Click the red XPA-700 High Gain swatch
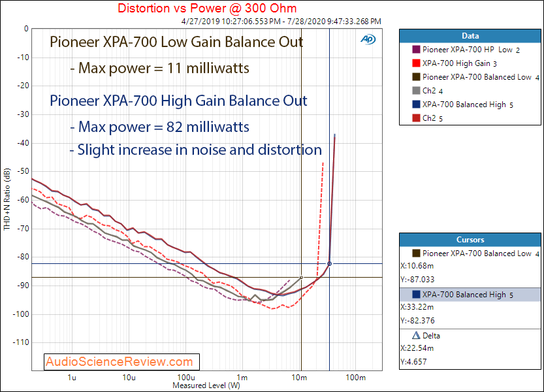 (x=416, y=63)
